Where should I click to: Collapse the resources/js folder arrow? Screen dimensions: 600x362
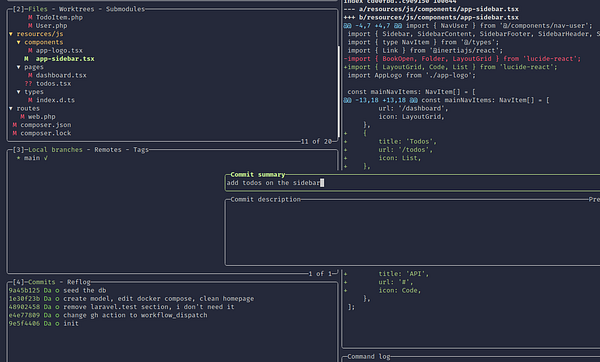coord(11,34)
